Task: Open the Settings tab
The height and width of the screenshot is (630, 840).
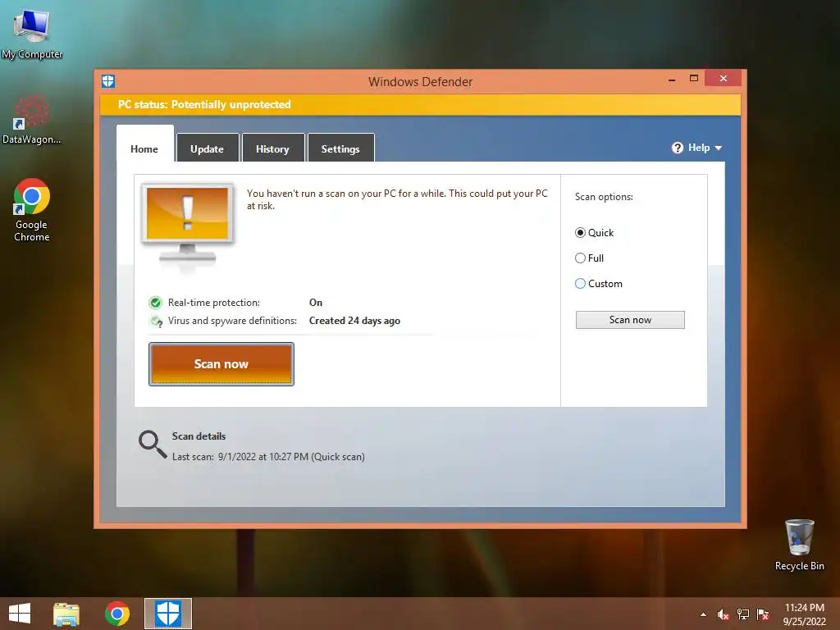Action: [x=340, y=149]
